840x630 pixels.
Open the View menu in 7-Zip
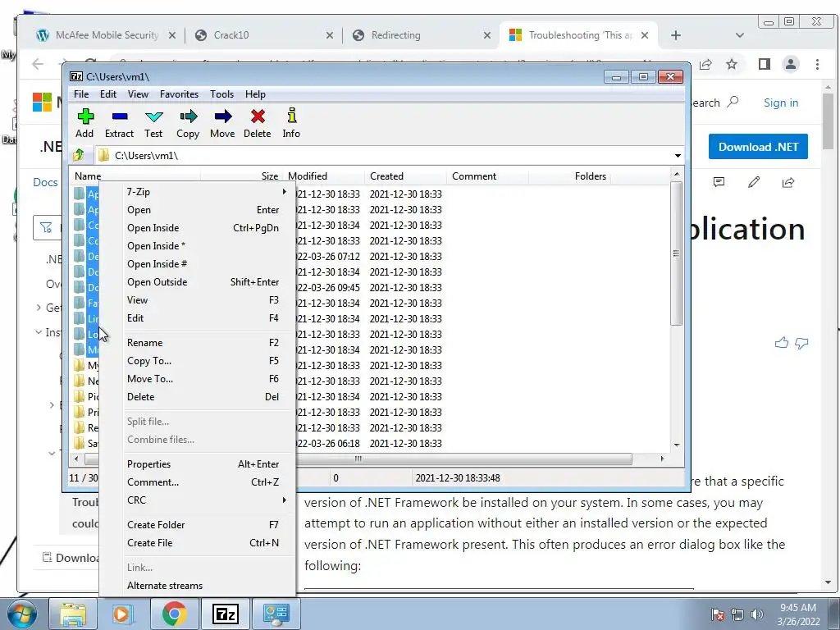coord(138,94)
